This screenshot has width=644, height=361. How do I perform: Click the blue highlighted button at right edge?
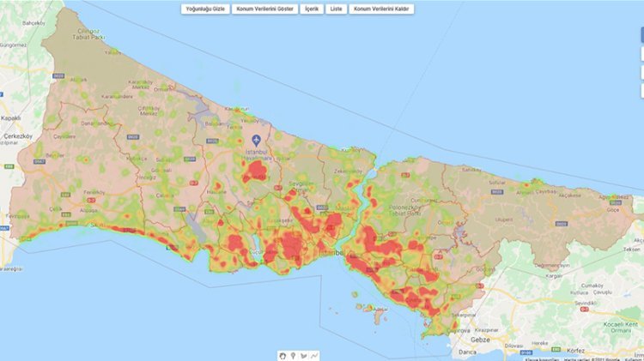642,35
